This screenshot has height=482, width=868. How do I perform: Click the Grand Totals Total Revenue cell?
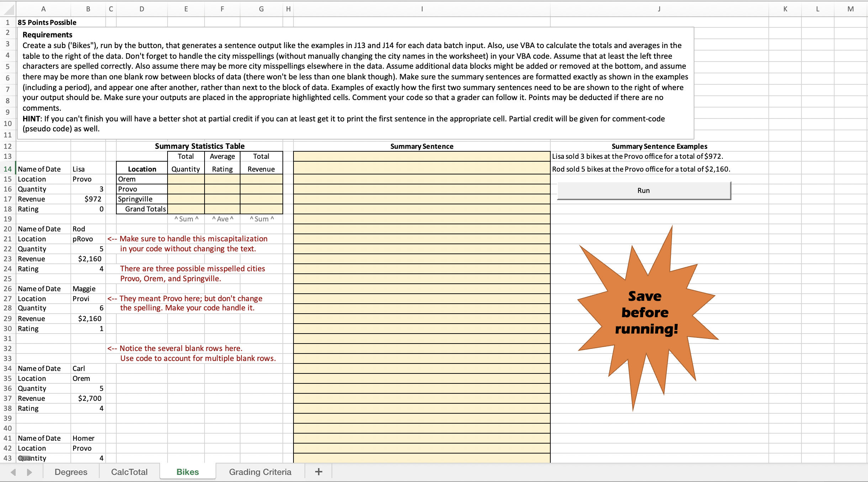click(261, 209)
